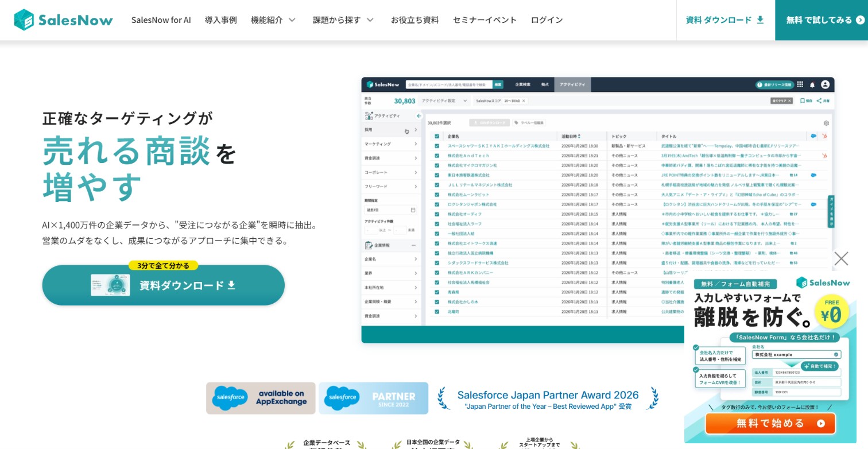Open お役立ち資料 in the site navigation

pos(415,20)
